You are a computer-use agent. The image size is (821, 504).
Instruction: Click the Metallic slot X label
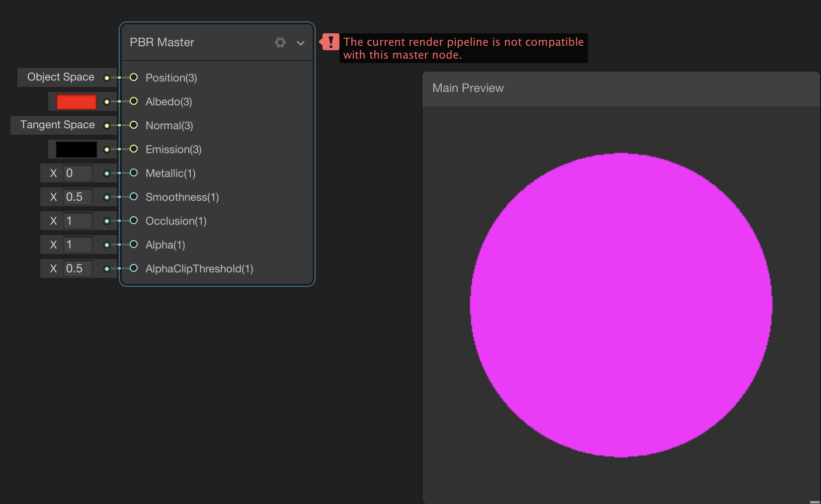pyautogui.click(x=54, y=173)
